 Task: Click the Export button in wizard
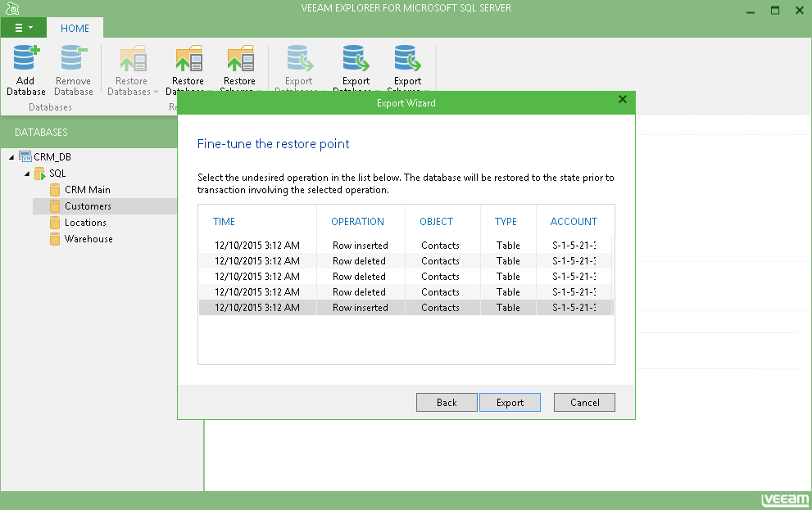(x=510, y=403)
